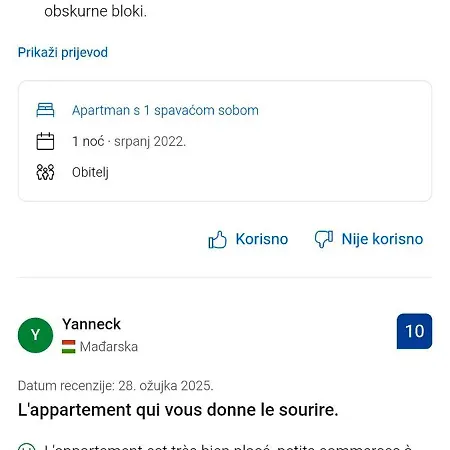Viewport: 450px width, 450px height.
Task: Click the thumbs-up icon next to Korisno
Action: 217,239
